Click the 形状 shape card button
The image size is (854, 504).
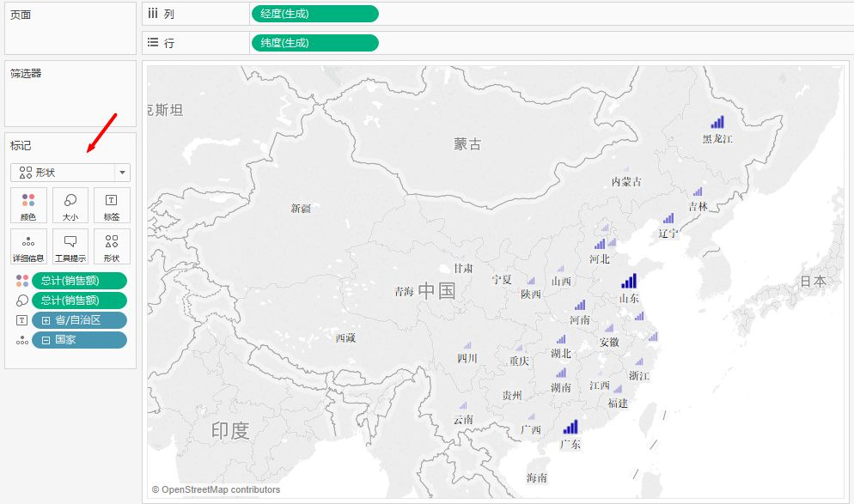click(112, 246)
